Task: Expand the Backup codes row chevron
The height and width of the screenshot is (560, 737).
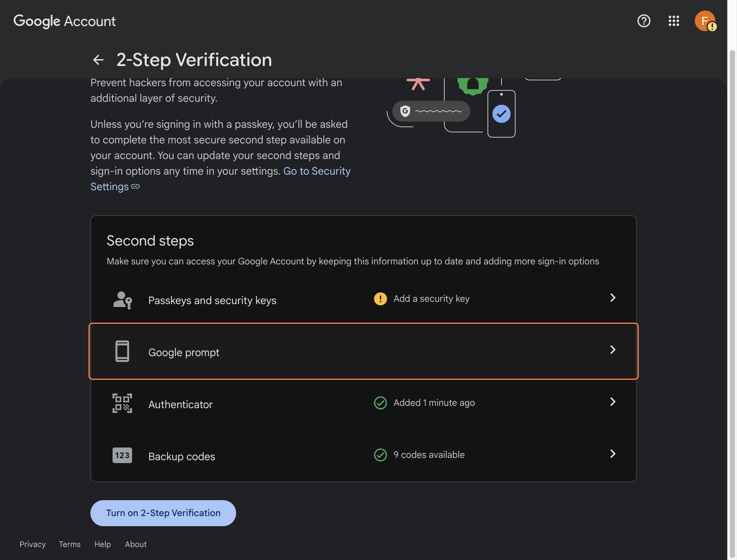Action: [613, 454]
